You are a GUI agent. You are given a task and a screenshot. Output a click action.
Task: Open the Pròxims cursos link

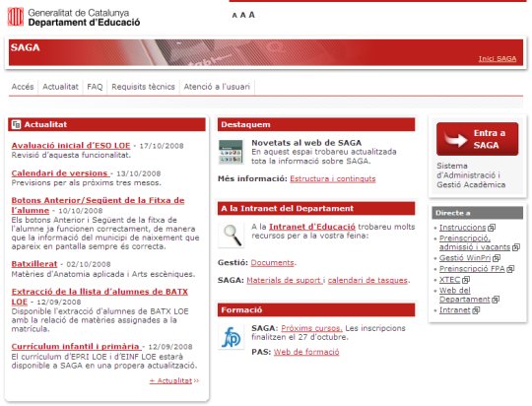click(311, 328)
